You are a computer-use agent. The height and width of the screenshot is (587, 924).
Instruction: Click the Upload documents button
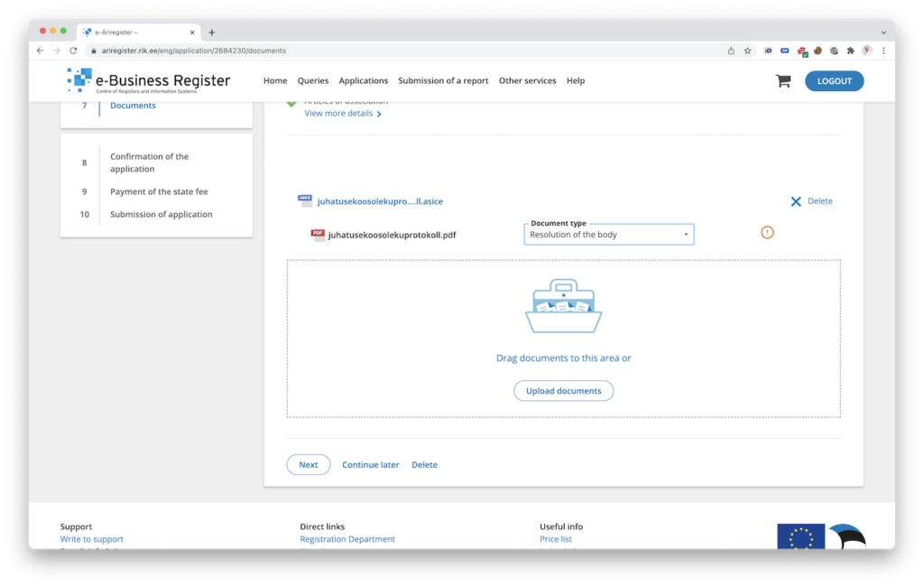point(563,391)
